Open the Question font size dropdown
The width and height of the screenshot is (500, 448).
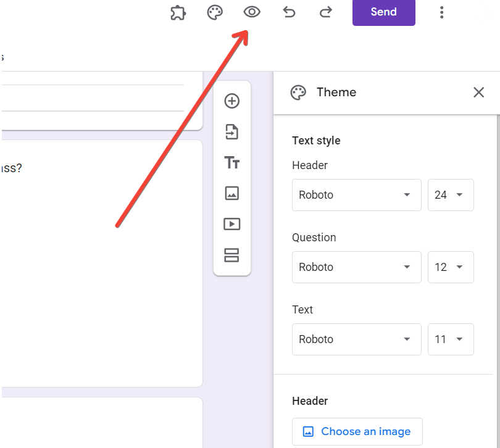coord(451,267)
